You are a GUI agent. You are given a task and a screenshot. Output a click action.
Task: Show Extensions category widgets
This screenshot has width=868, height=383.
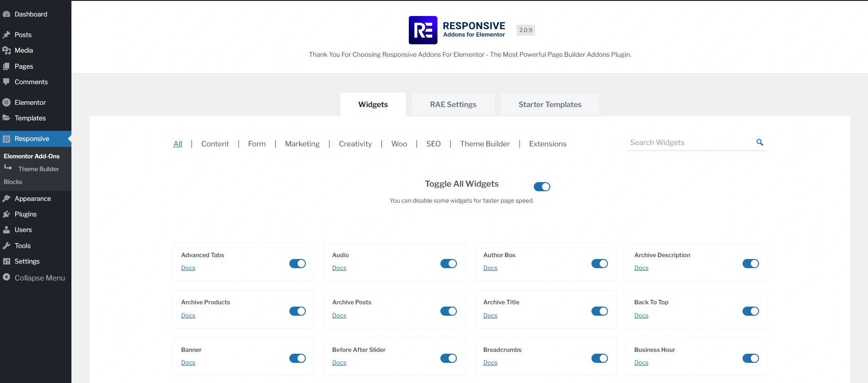(548, 144)
